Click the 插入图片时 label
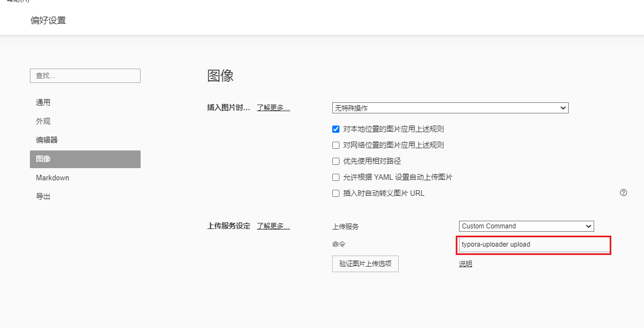Image resolution: width=644 pixels, height=328 pixels. [229, 108]
